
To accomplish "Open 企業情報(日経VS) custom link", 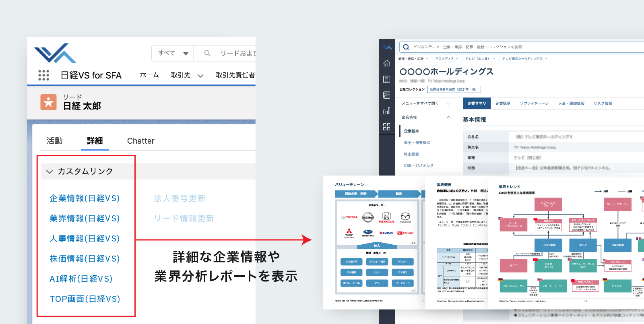I will [85, 198].
